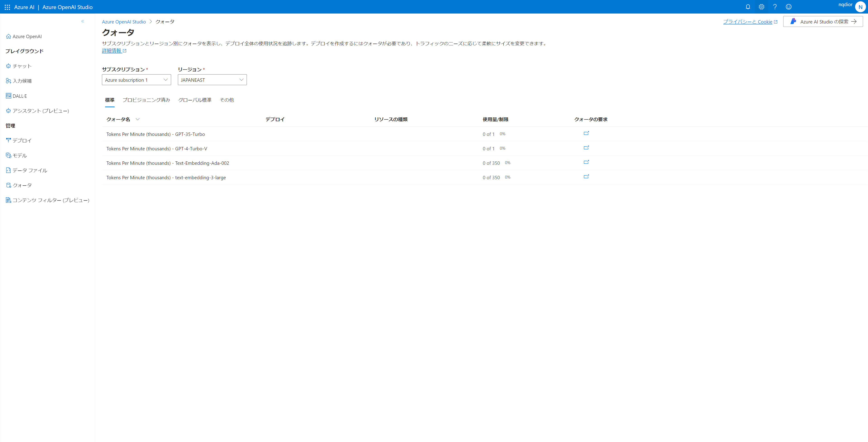Screen dimensions: 868x442
Task: Request quota for the GPT-4-Turbo-V row
Action: [586, 148]
